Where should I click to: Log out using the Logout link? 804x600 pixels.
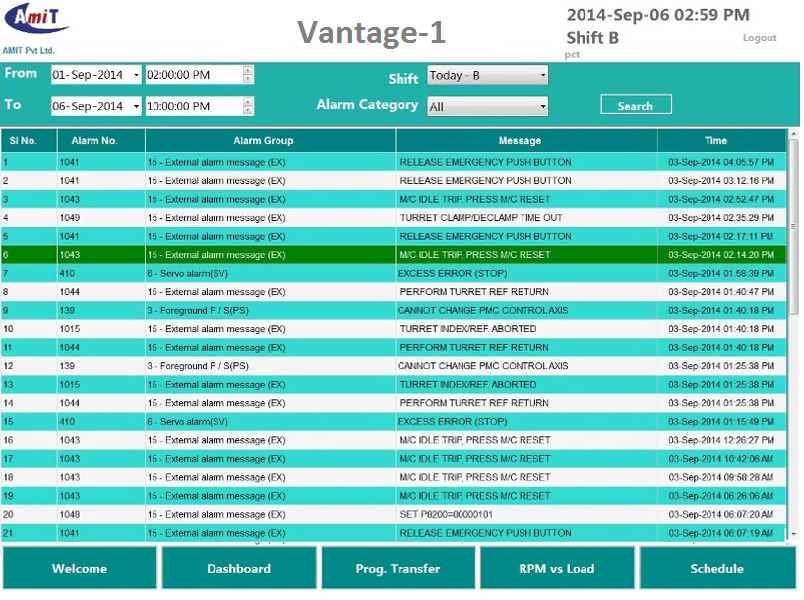click(759, 37)
